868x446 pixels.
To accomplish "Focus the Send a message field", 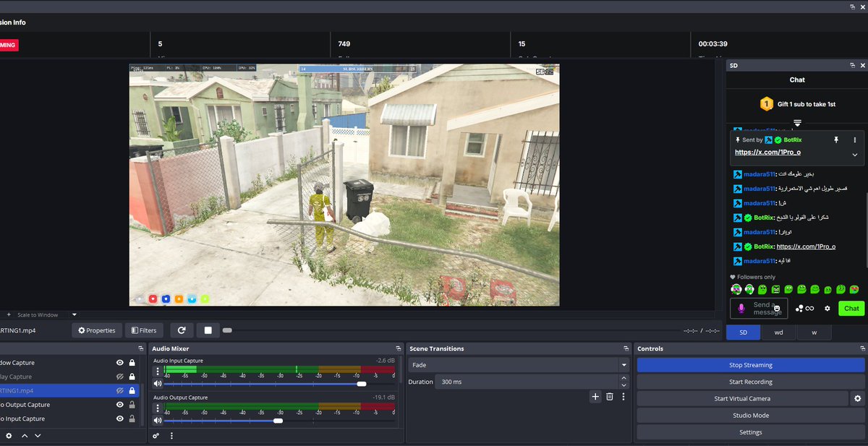I will tap(759, 309).
